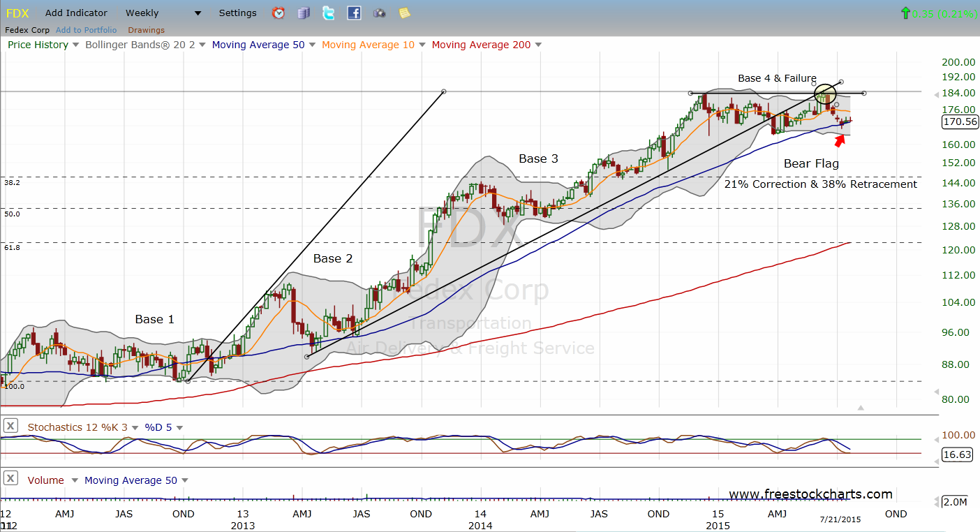The height and width of the screenshot is (532, 980).
Task: Select '21% Correction & 38% Retracement' annotation
Action: tap(820, 184)
